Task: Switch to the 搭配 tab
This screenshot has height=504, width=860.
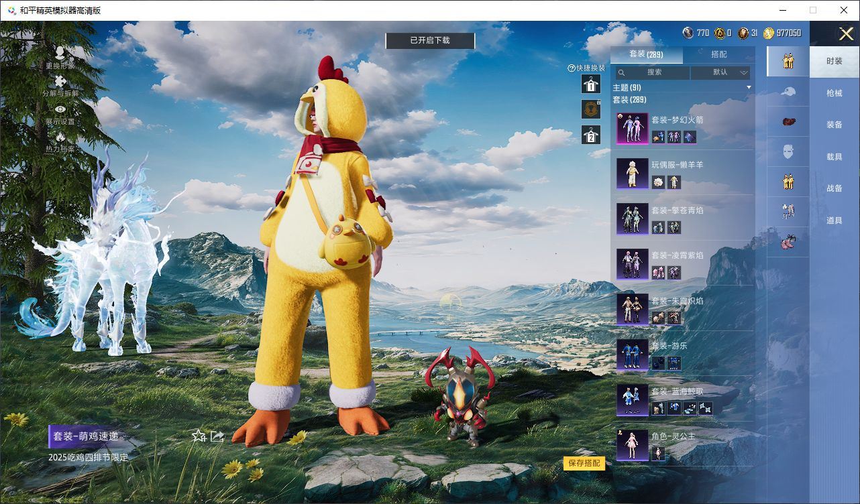Action: click(718, 54)
